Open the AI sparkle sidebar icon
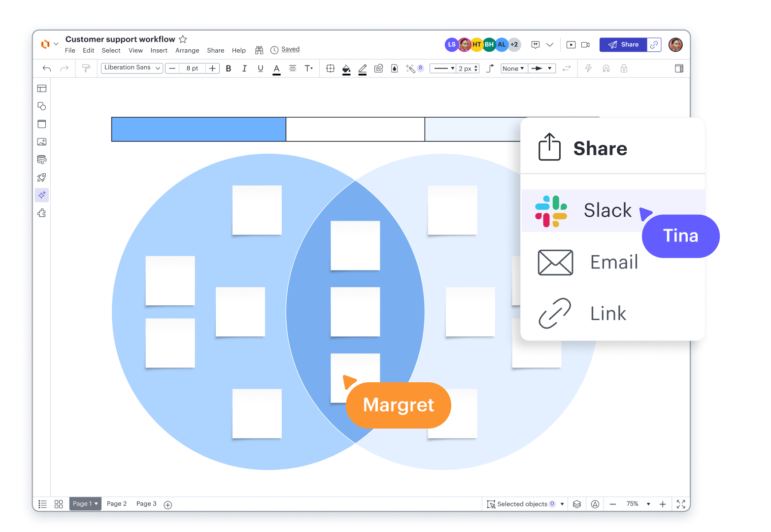This screenshot has height=532, width=771. [42, 195]
